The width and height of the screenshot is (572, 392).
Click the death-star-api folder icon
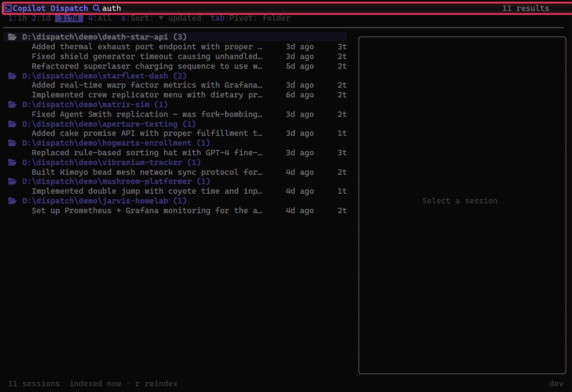(x=12, y=37)
